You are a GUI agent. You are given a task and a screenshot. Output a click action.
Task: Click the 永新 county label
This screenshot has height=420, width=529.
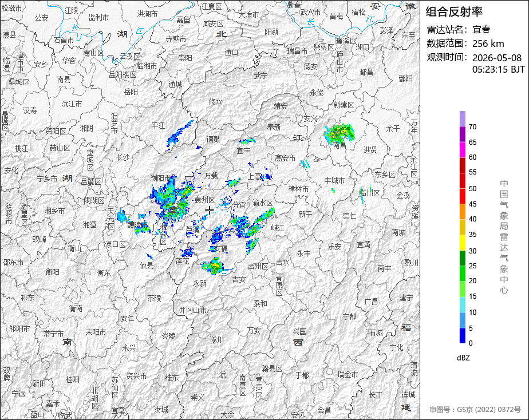coord(199,283)
